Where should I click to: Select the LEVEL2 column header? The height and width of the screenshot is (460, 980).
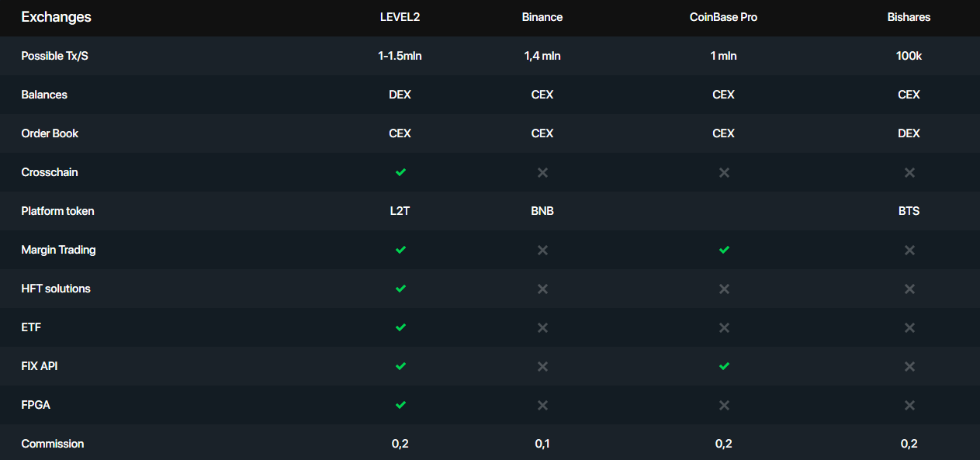[400, 17]
